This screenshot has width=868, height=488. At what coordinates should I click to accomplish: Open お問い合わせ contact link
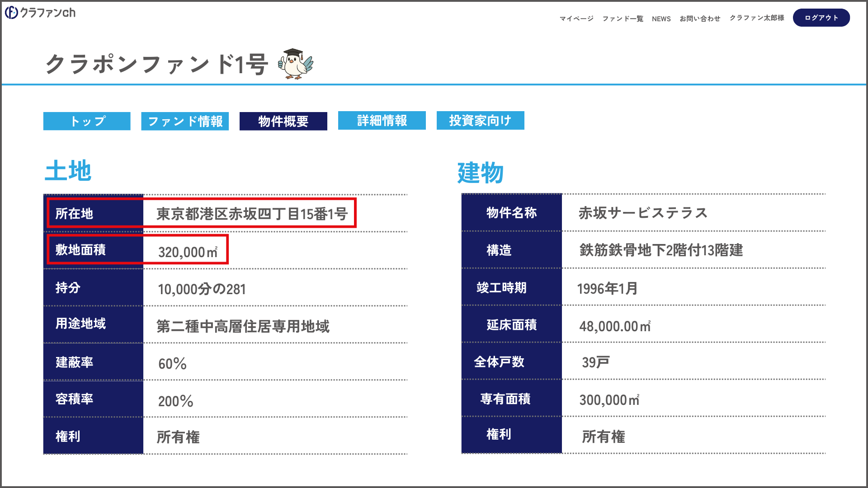click(700, 19)
